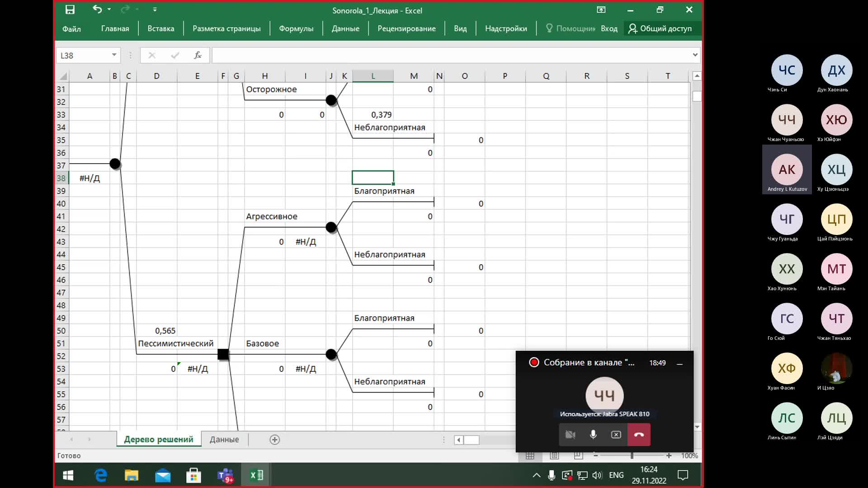
Task: Open the Вставка ribbon tab
Action: coord(160,28)
